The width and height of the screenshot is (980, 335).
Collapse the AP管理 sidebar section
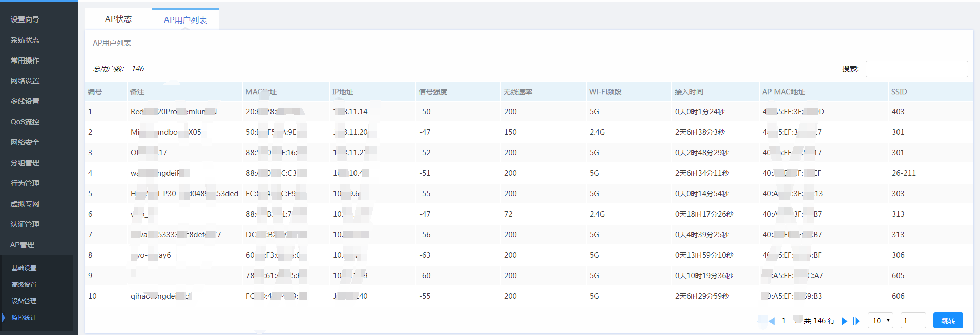pos(23,245)
